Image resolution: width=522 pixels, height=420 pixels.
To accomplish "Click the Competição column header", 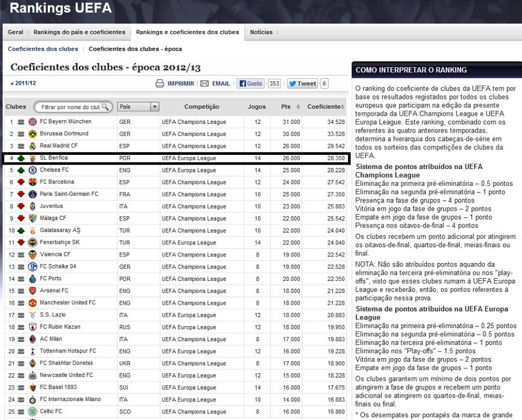I will [202, 106].
